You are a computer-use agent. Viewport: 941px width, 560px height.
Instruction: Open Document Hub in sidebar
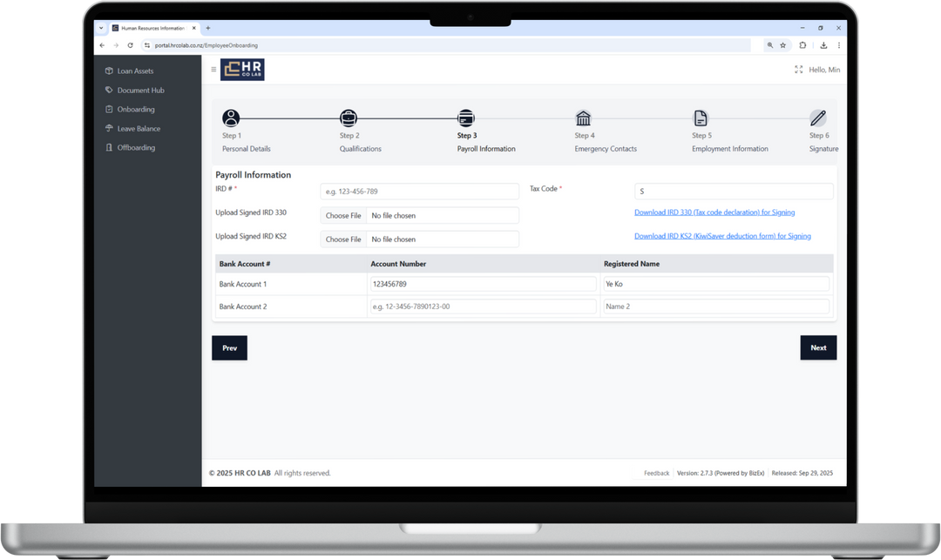(140, 91)
